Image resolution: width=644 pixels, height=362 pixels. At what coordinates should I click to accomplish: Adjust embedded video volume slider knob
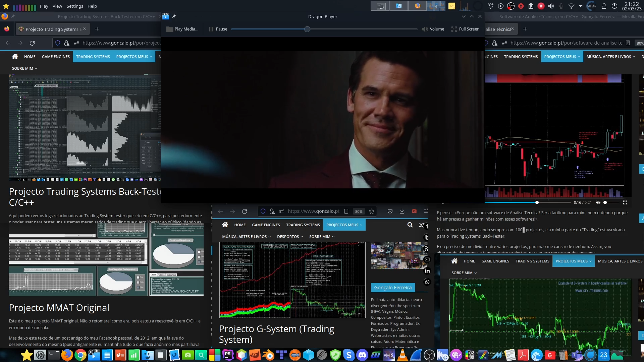pos(605,202)
